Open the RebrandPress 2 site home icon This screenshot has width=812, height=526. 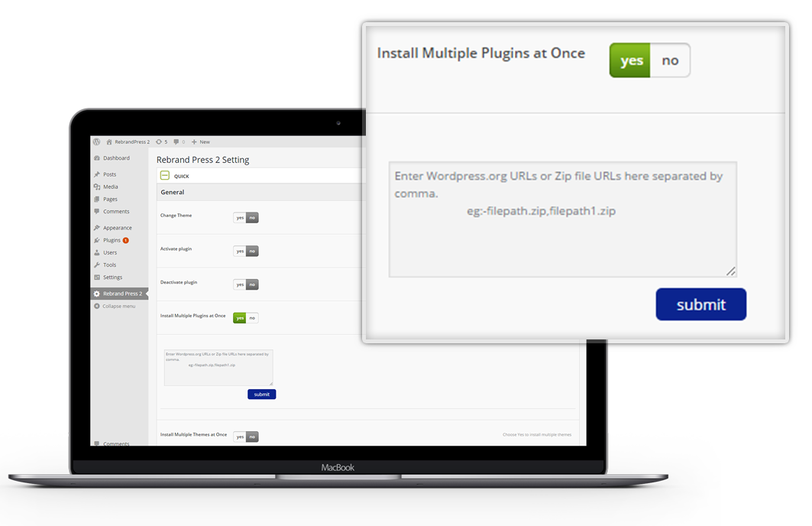click(109, 141)
